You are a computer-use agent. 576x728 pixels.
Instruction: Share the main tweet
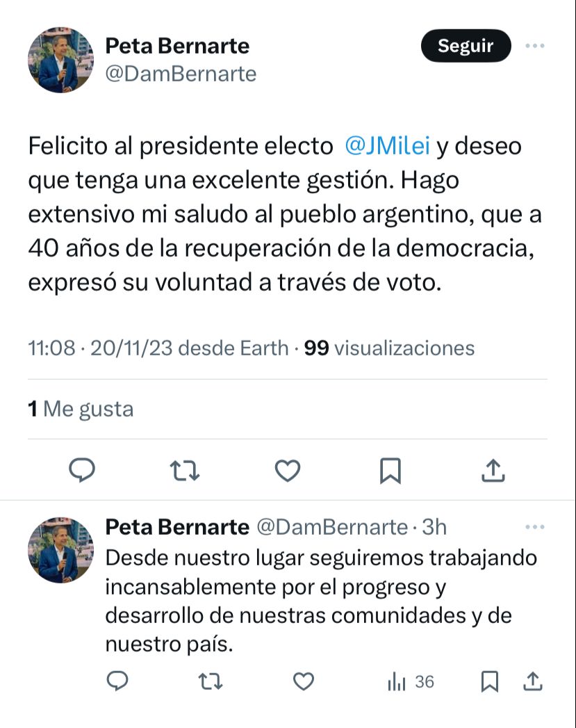pos(493,471)
